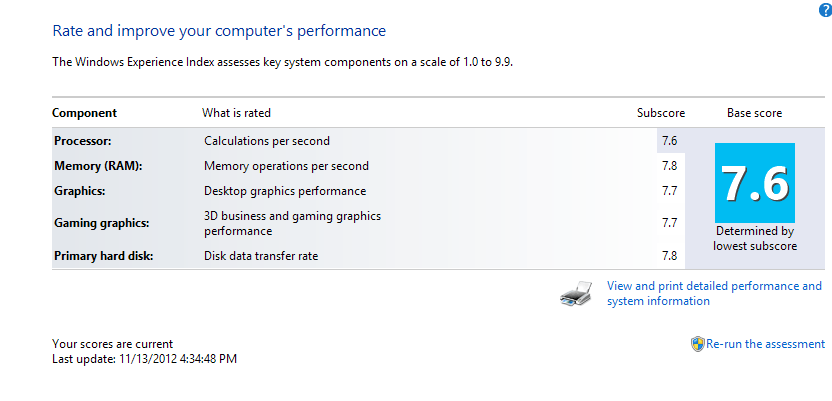
Task: Click the Desktop graphics performance description
Action: coord(285,191)
